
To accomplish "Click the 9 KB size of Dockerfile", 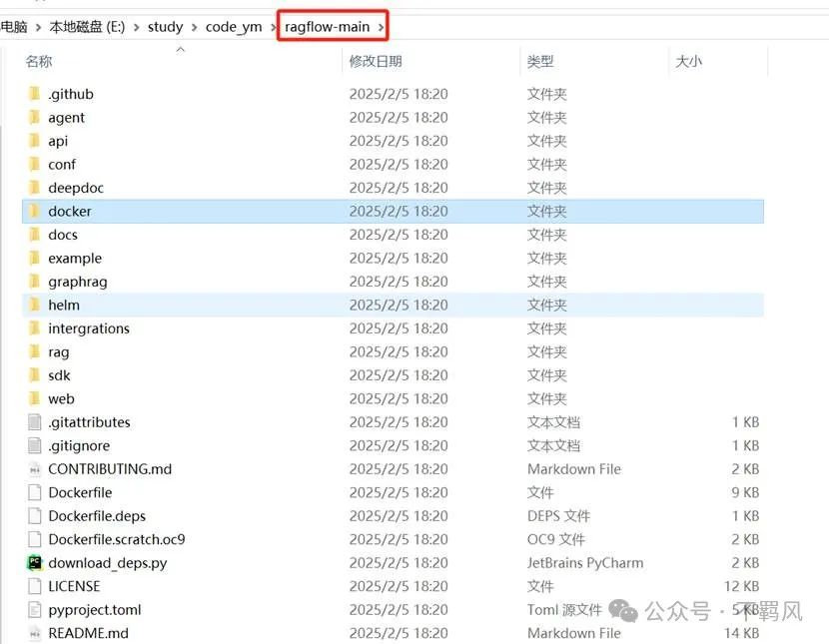I will [745, 492].
